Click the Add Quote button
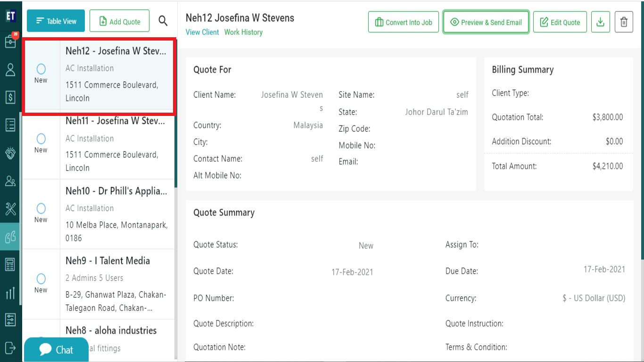The width and height of the screenshot is (644, 362). (119, 21)
